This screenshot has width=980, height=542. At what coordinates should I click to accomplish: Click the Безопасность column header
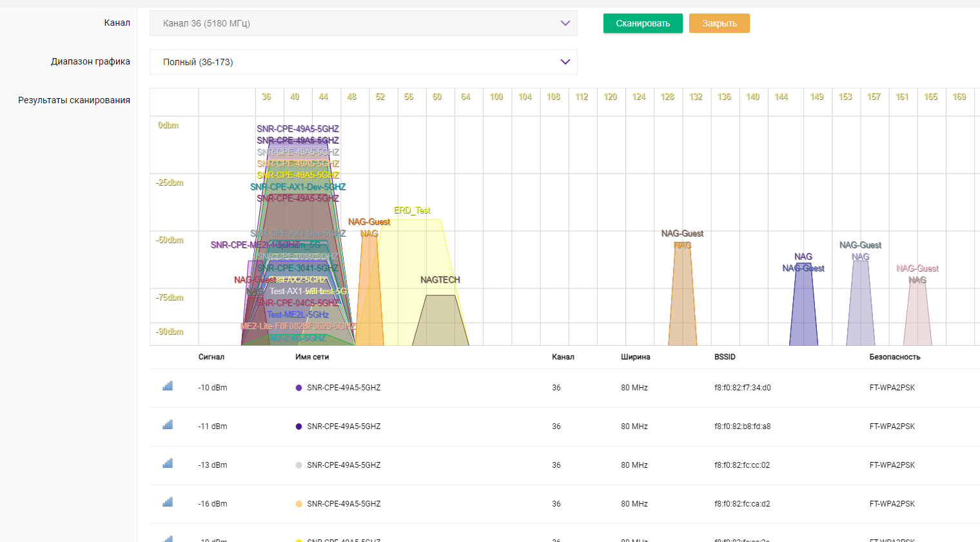[x=895, y=357]
